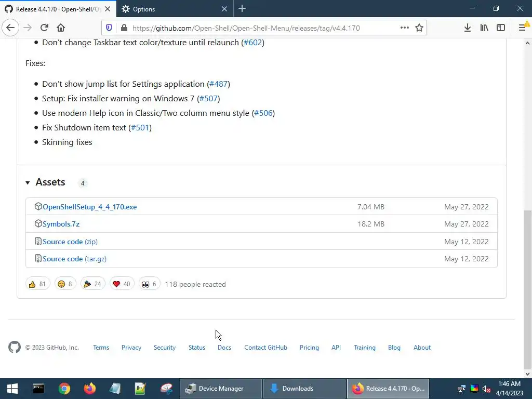532x399 pixels.
Task: Open the Windows Start menu
Action: pyautogui.click(x=12, y=389)
